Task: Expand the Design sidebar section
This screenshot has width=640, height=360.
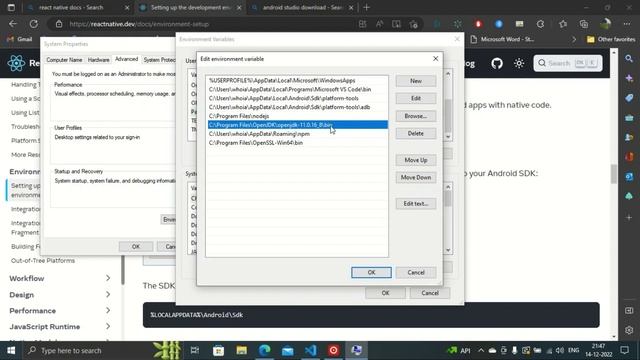Action: [60, 295]
